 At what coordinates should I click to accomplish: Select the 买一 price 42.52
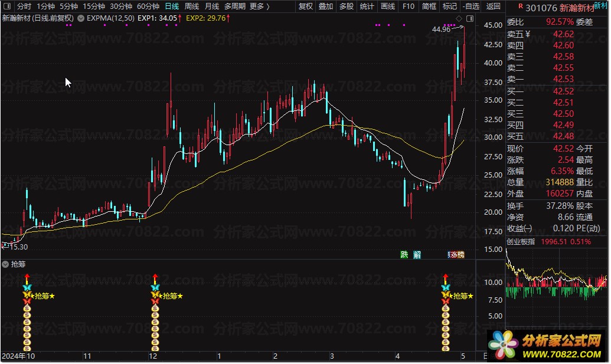point(563,91)
